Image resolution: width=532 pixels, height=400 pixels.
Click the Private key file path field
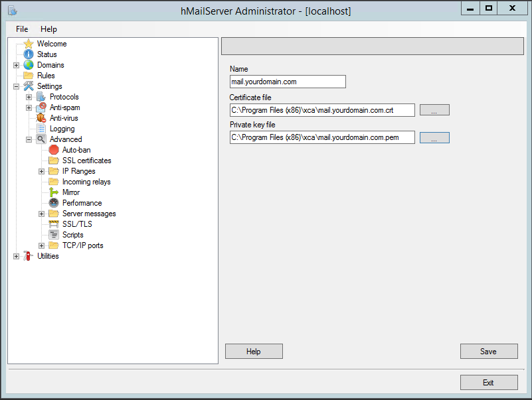[322, 137]
